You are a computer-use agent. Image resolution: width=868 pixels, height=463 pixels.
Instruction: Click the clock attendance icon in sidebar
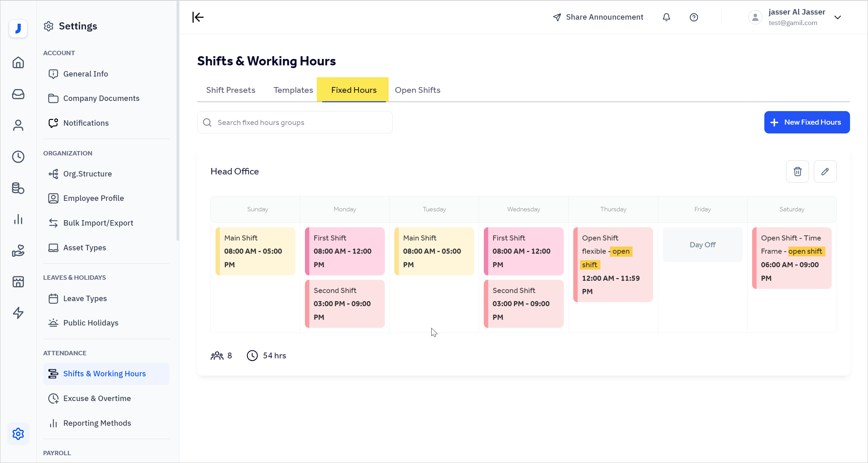[18, 157]
